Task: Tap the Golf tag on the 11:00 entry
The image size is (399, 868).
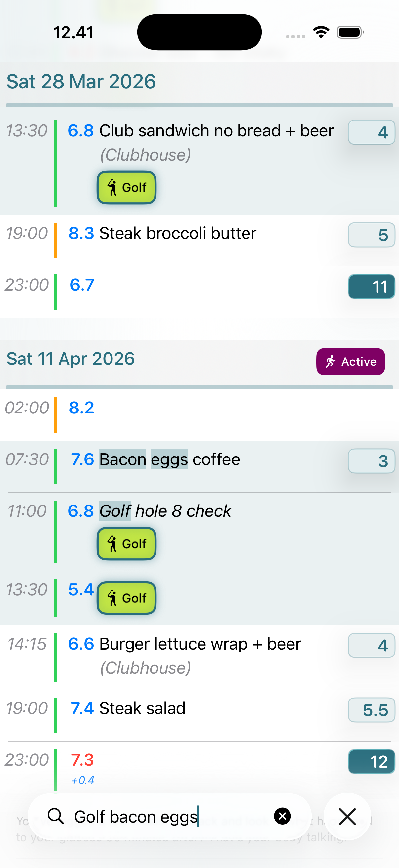Action: [126, 544]
